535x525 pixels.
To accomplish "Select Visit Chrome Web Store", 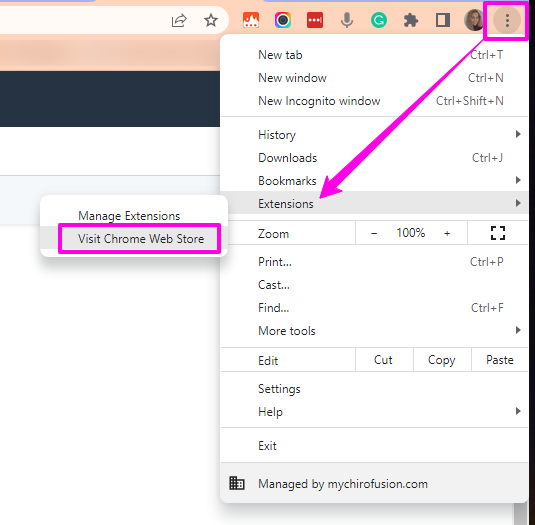I will [x=134, y=238].
